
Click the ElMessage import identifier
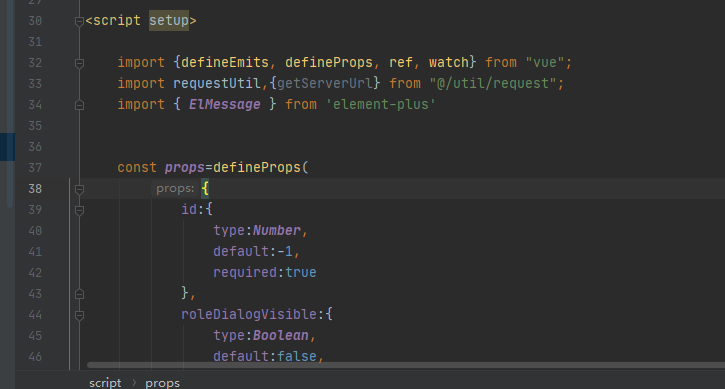(224, 105)
